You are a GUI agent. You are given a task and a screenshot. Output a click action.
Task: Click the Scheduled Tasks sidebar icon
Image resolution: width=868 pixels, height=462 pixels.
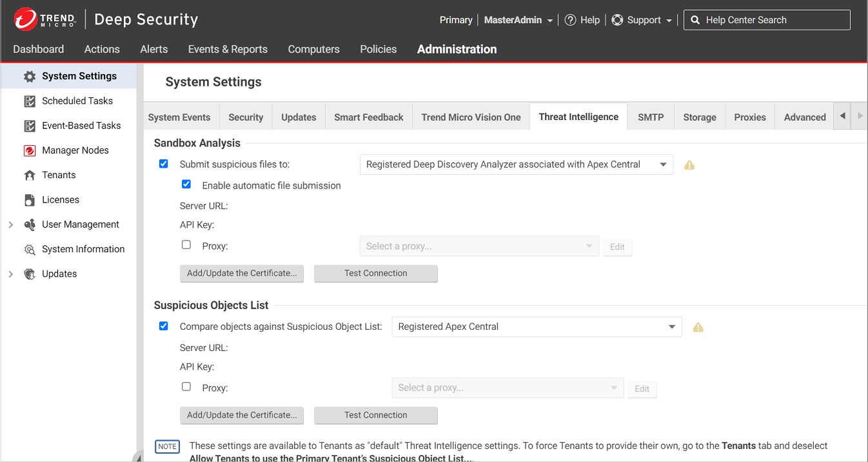30,101
